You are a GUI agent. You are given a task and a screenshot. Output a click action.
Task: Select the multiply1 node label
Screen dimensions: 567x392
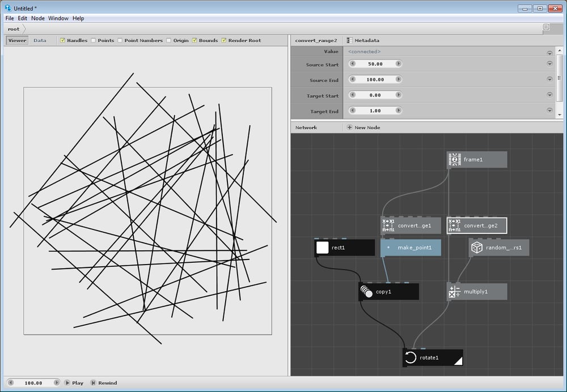point(476,292)
